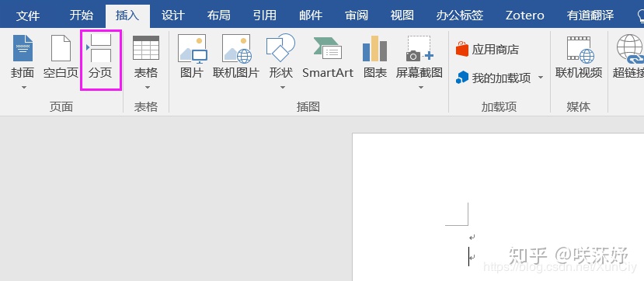Insert online video via 联机视频
This screenshot has width=644, height=281.
(x=579, y=57)
